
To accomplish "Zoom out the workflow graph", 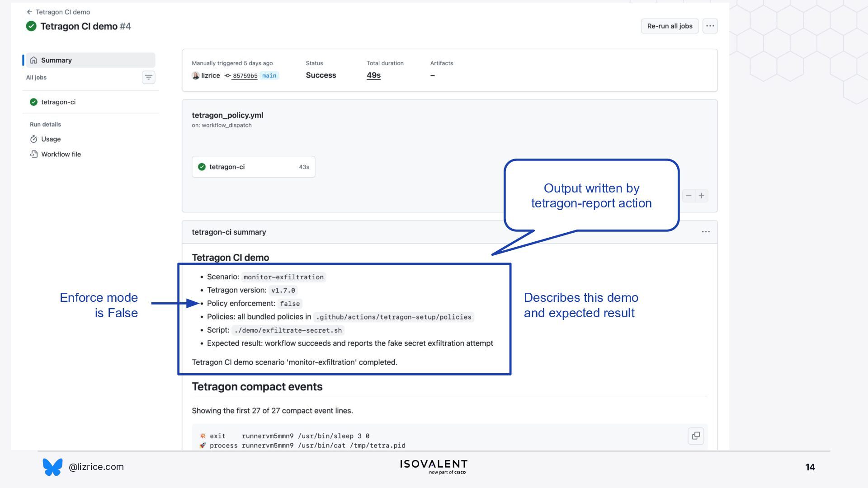I will [689, 196].
